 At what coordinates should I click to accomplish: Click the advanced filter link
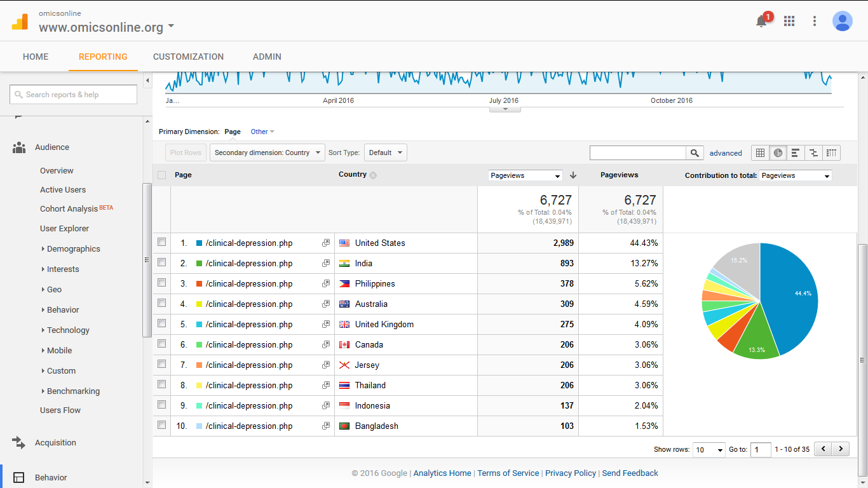[726, 153]
